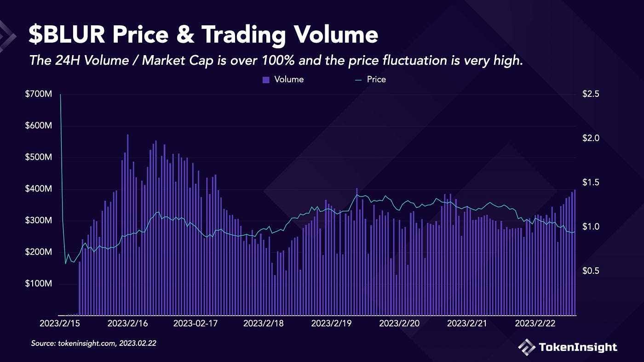The width and height of the screenshot is (644, 362).
Task: Click the $2.5 price axis label
Action: pos(590,95)
